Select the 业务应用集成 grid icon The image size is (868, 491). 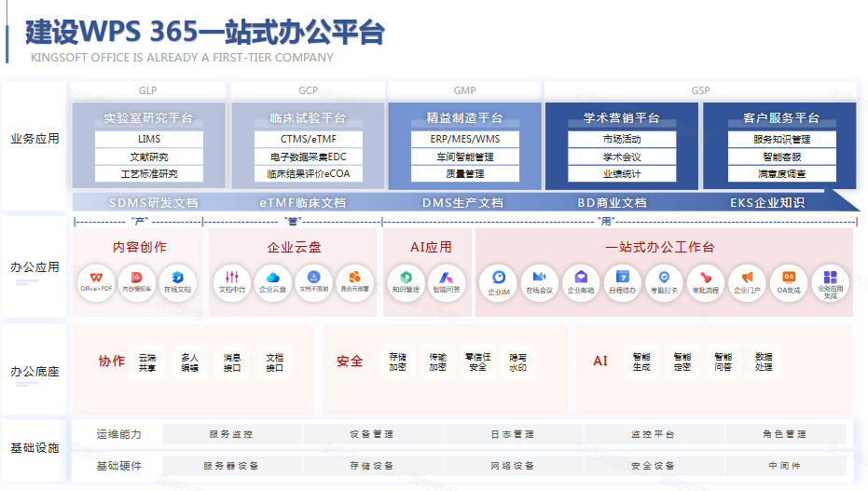[x=830, y=283]
